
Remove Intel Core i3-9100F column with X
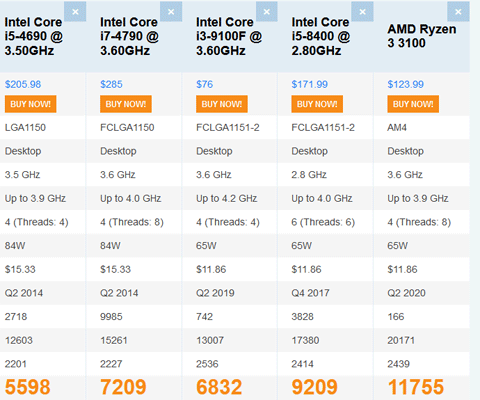coord(267,12)
